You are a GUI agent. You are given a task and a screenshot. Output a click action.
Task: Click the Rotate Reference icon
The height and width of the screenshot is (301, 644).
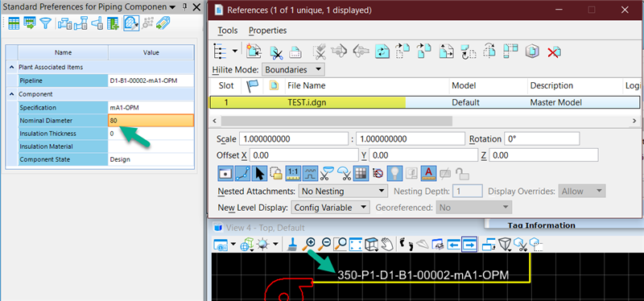pos(468,52)
